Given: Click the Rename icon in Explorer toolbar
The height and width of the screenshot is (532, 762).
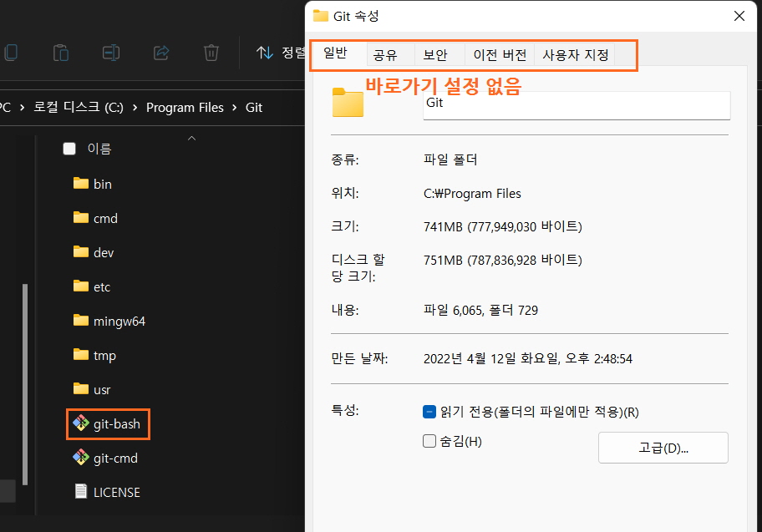Looking at the screenshot, I should [111, 53].
